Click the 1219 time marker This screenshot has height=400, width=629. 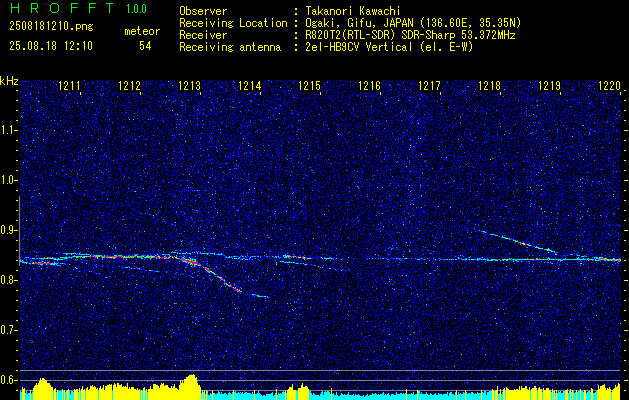(x=550, y=85)
